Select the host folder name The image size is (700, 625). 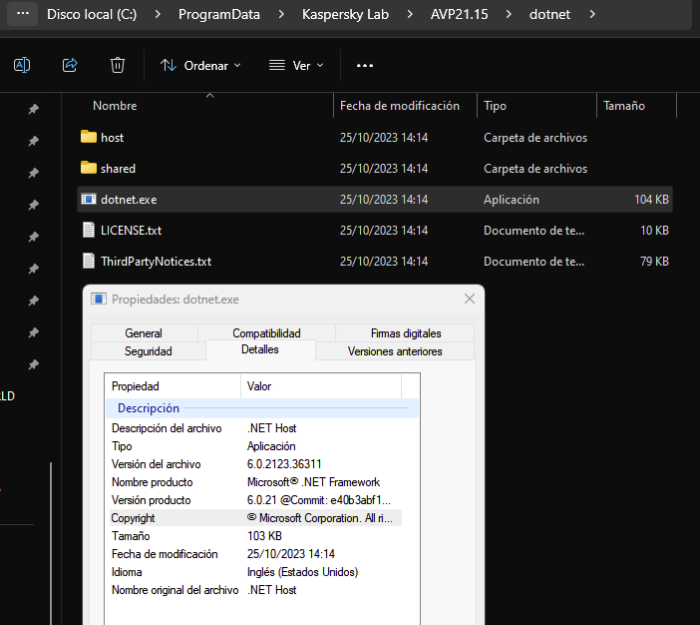click(112, 138)
